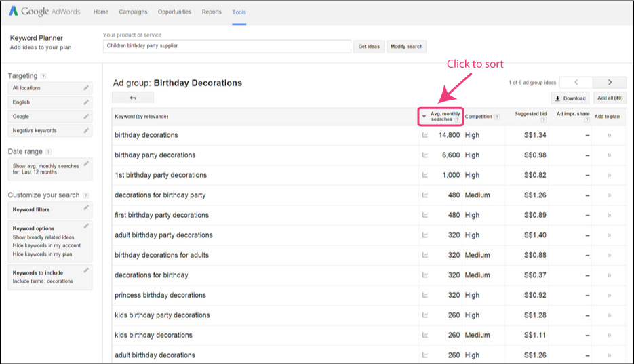Image resolution: width=634 pixels, height=364 pixels.
Task: Open Date range help question mark
Action: click(x=48, y=152)
